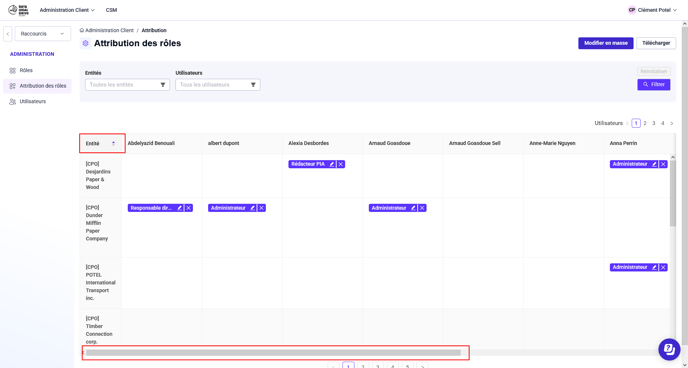Remove Anna Perrin's Administrateur role for POTEL

[x=663, y=267]
